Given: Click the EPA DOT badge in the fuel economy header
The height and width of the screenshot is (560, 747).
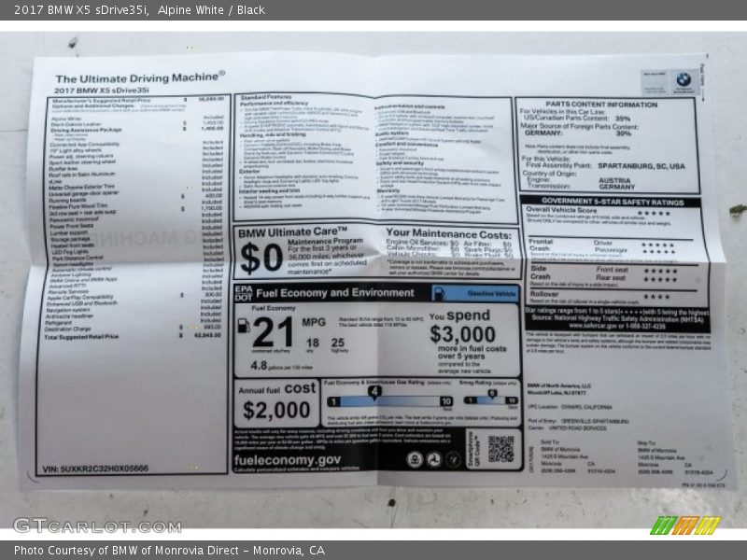Looking at the screenshot, I should tap(244, 293).
